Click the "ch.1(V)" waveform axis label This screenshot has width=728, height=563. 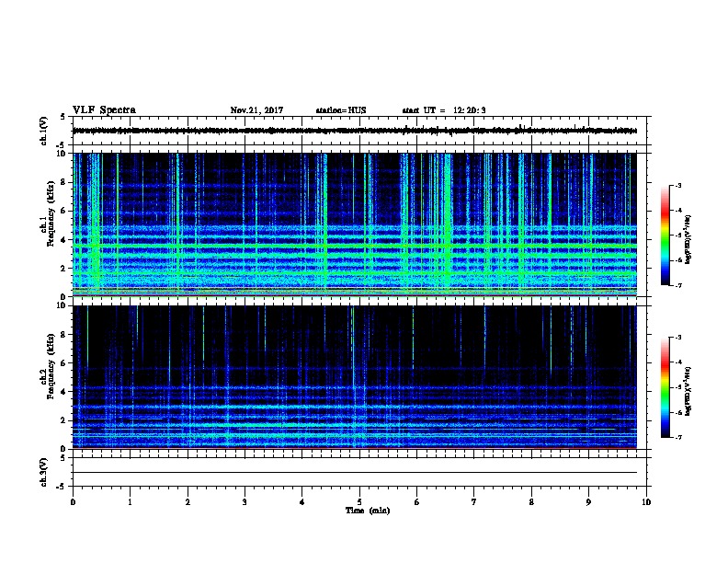click(x=44, y=131)
